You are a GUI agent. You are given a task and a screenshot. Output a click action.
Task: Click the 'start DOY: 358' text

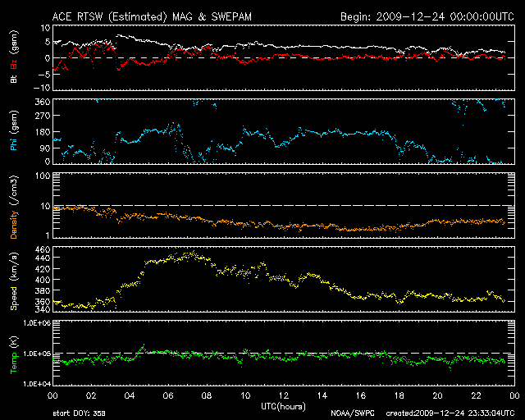coord(79,413)
